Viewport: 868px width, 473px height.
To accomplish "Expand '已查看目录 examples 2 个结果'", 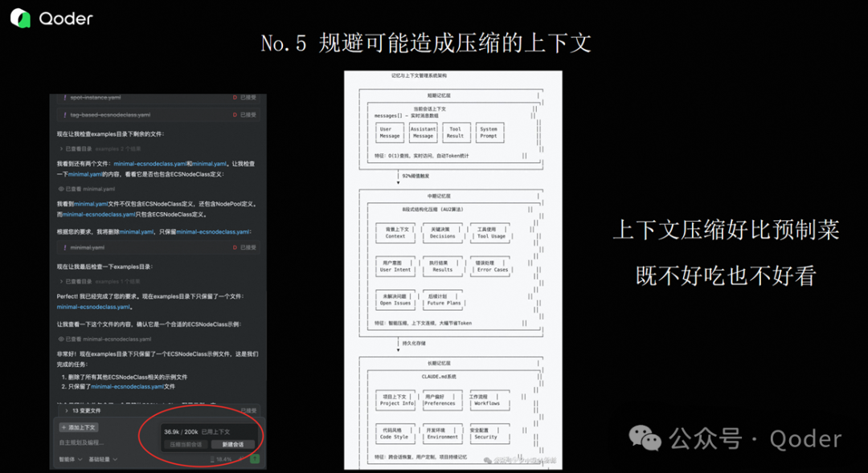I will point(100,149).
